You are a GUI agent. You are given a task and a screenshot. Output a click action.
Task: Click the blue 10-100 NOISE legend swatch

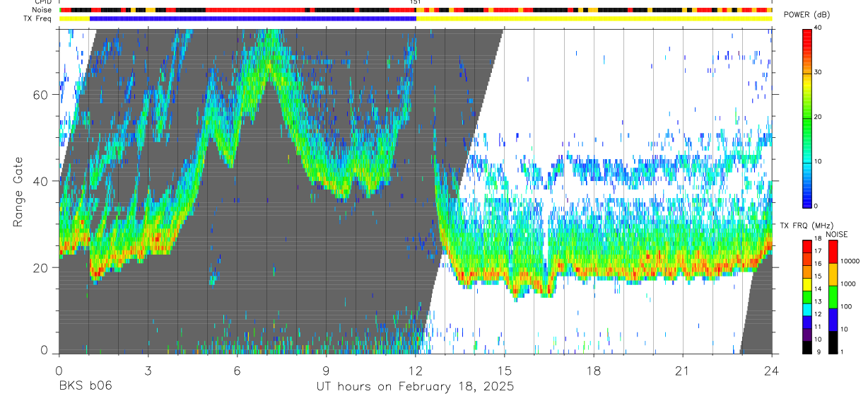833,320
